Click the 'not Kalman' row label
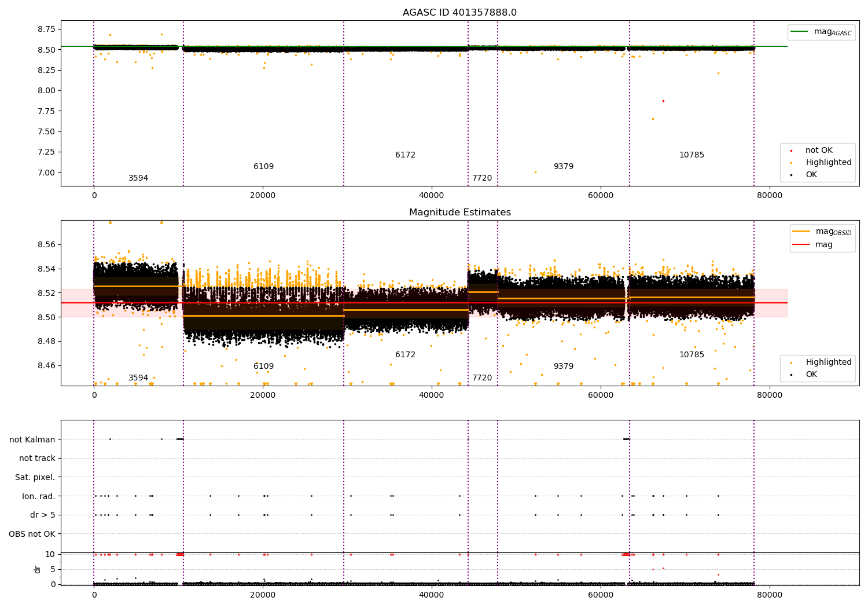The image size is (868, 608). click(32, 439)
